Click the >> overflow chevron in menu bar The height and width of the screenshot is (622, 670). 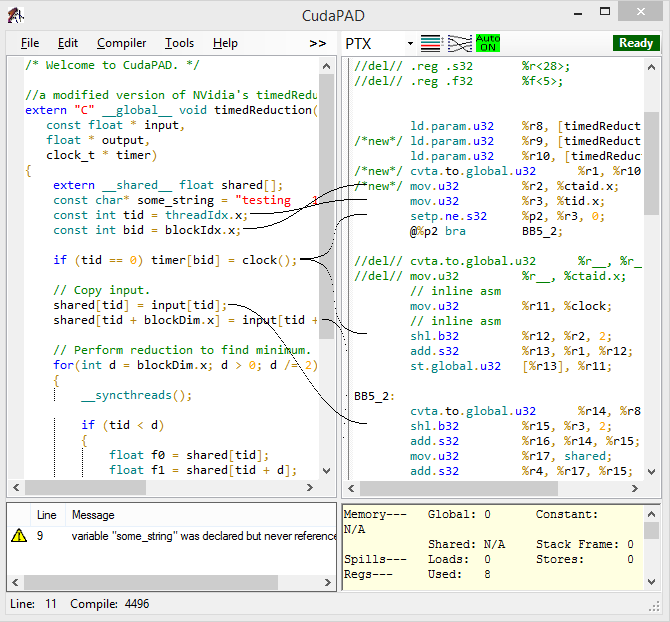pos(317,43)
